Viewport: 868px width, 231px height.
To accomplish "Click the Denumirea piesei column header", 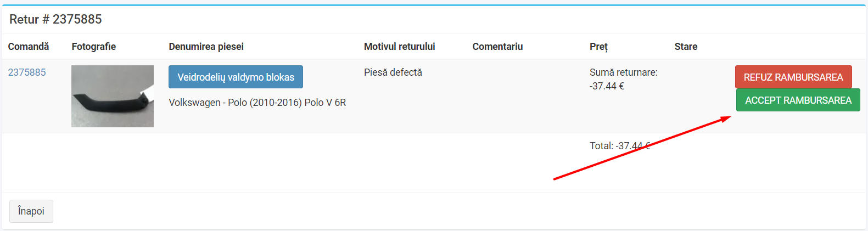I will (206, 47).
